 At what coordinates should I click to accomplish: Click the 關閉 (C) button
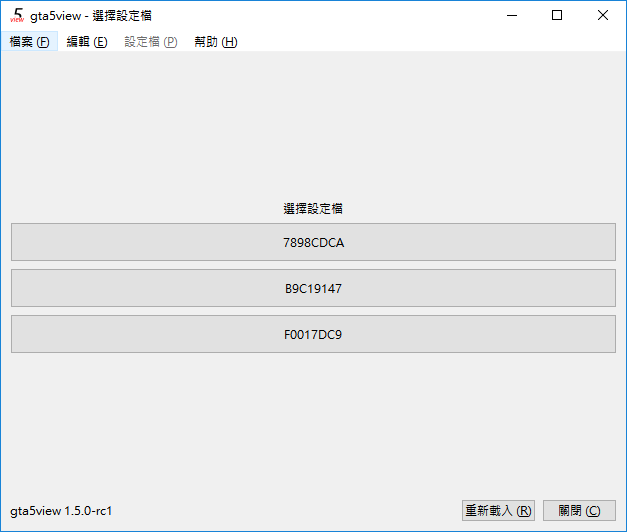tap(579, 510)
